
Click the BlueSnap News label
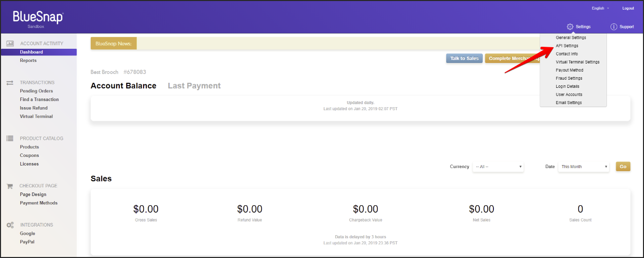coord(114,44)
